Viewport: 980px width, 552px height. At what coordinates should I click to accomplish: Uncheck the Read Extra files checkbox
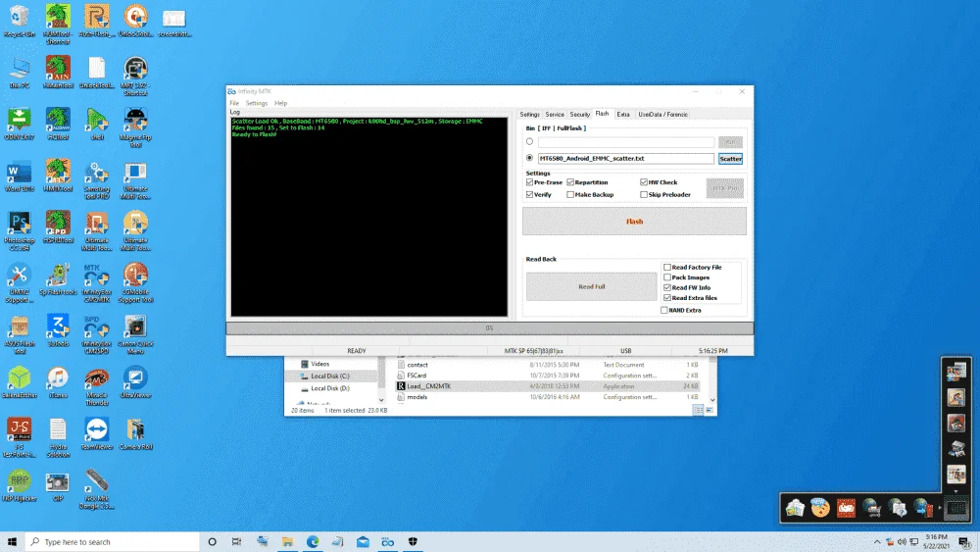pyautogui.click(x=666, y=297)
